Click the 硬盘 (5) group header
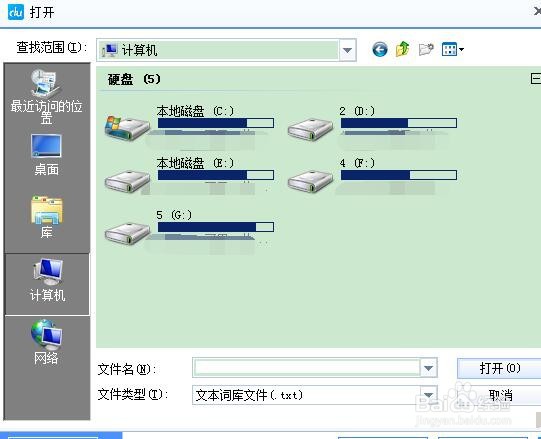The image size is (541, 439). 134,79
